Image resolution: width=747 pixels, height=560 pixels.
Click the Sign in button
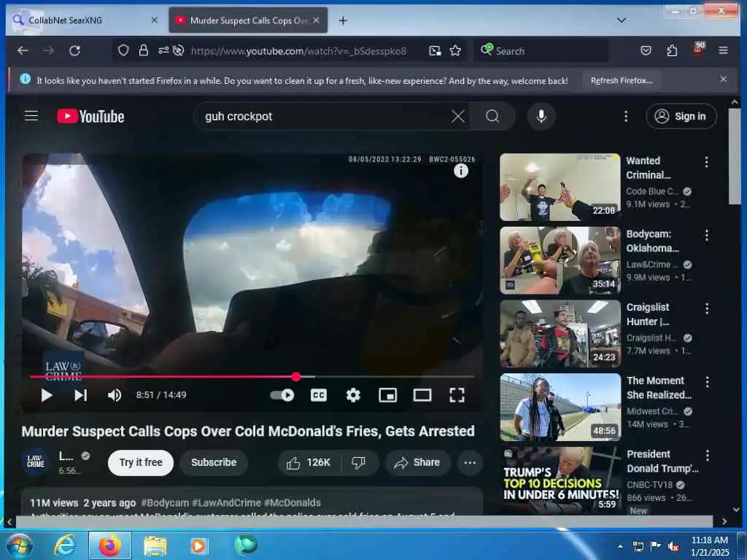coord(681,116)
